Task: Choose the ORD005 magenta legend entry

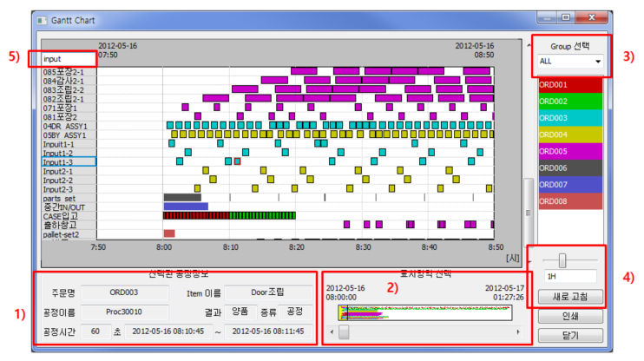Action: [569, 152]
